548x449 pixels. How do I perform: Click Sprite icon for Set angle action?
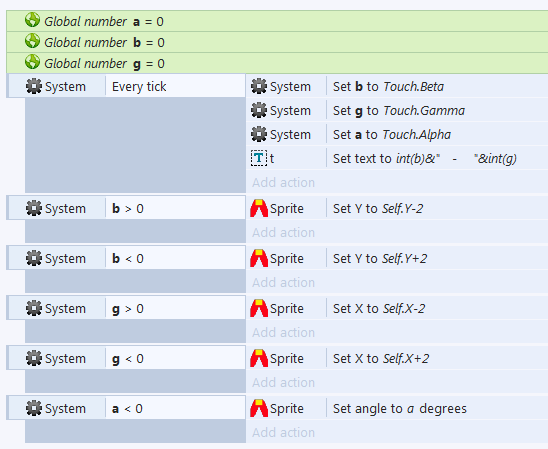click(x=259, y=408)
